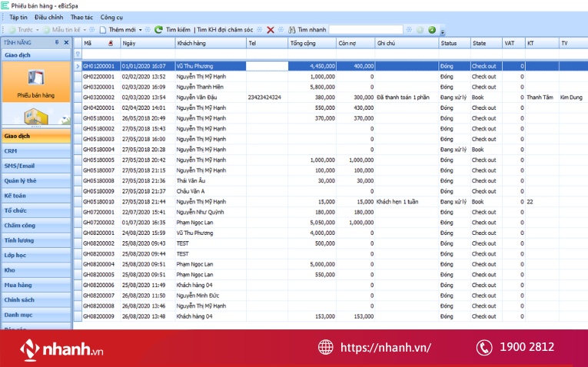Click the green refresh icon beside Tìm kiếm
Screen dimensions: 588x367
click(x=158, y=30)
